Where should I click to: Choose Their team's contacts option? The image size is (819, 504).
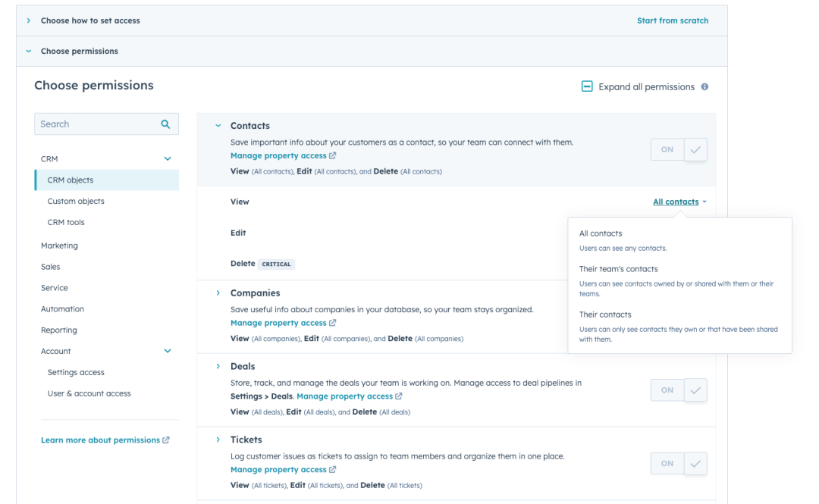click(618, 269)
